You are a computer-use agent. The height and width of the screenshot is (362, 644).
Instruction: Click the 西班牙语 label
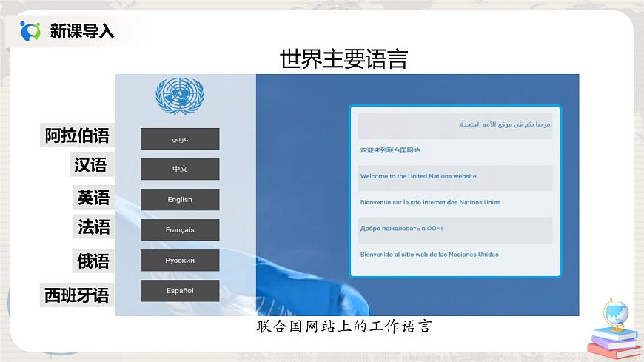(77, 295)
